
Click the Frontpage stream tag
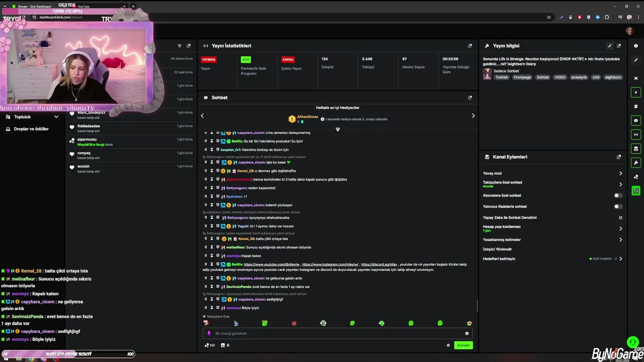click(x=522, y=77)
